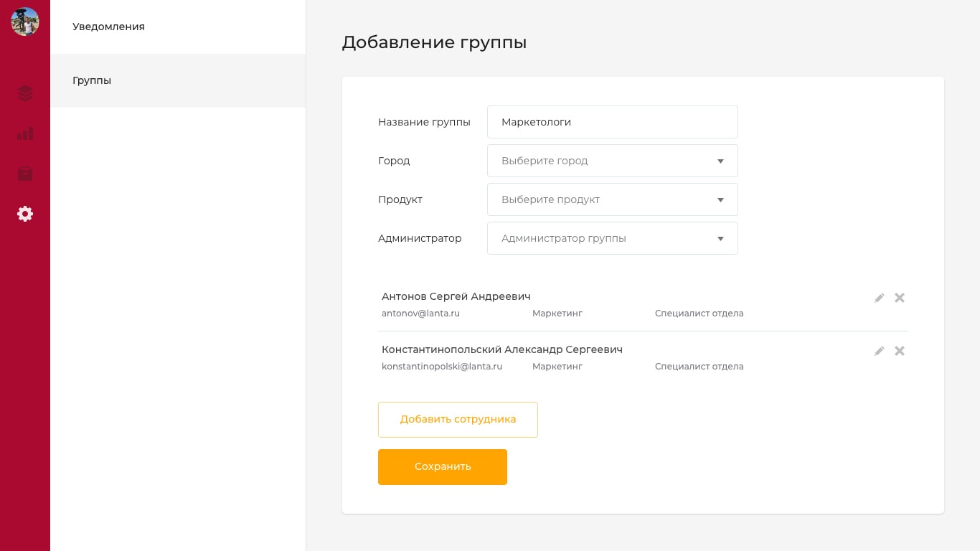Viewport: 980px width, 551px height.
Task: Open the user profile avatar
Action: [x=25, y=22]
